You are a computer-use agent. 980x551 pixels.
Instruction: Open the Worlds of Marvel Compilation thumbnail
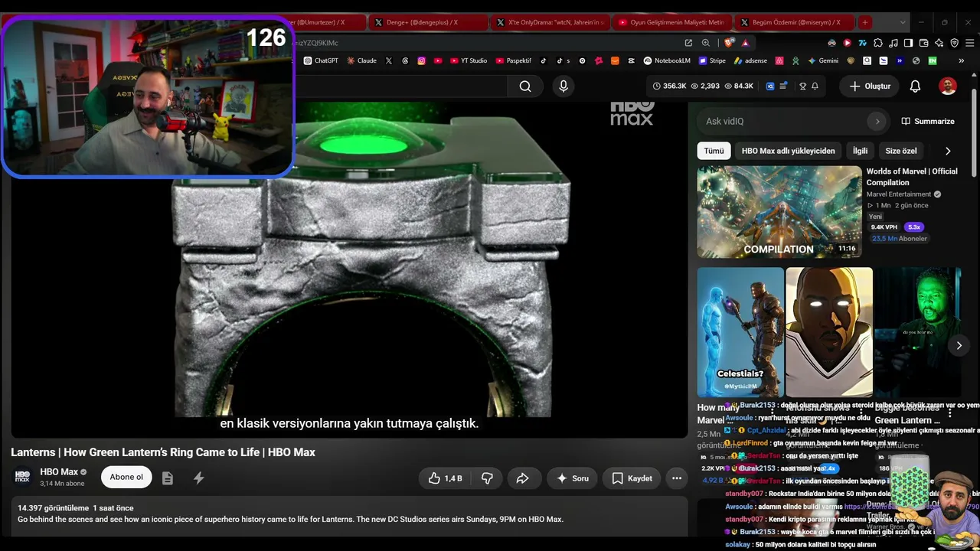pos(779,212)
